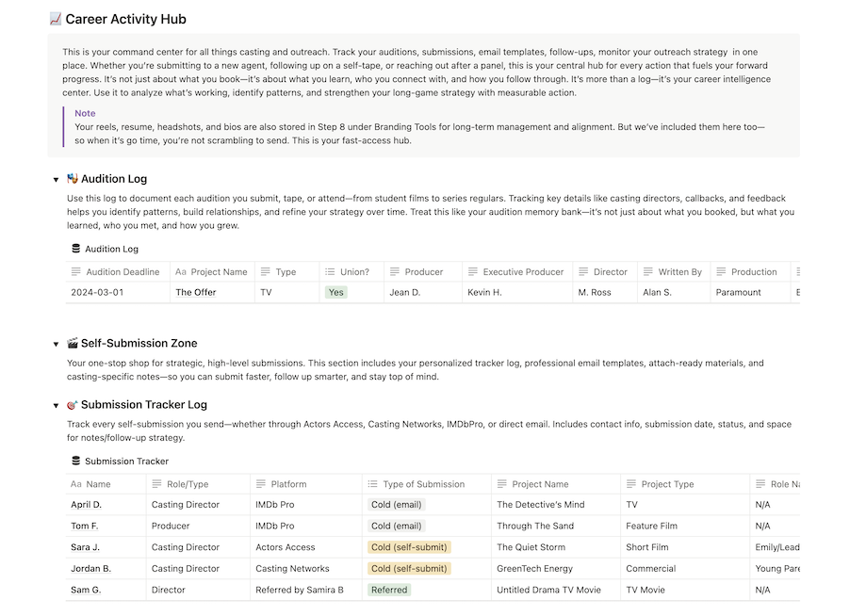Select the Audition Log database view tab
Image resolution: width=850 pixels, height=616 pixels.
[111, 249]
